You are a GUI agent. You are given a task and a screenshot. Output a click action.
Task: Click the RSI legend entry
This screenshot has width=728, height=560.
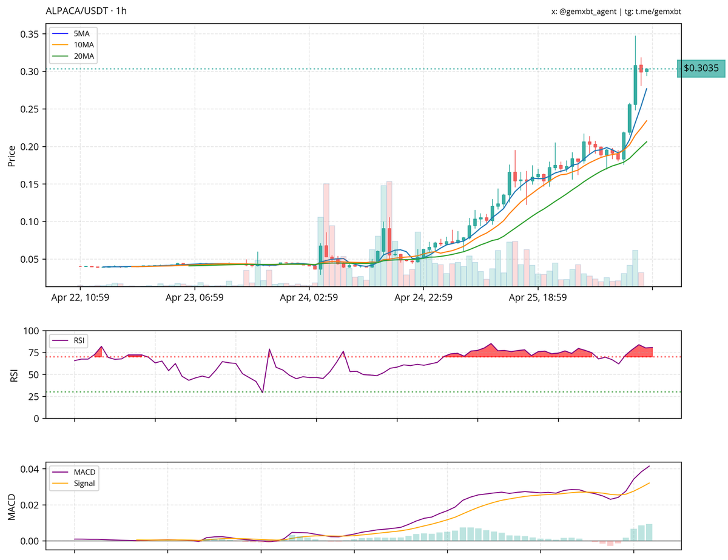69,340
